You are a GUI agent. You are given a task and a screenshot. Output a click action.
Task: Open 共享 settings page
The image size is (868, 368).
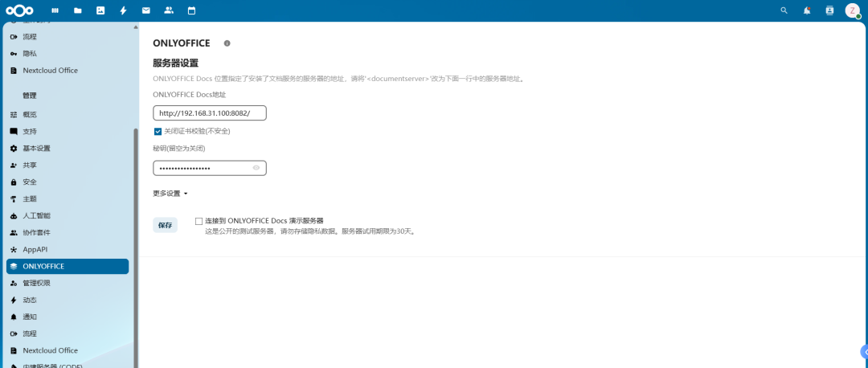[68, 166]
